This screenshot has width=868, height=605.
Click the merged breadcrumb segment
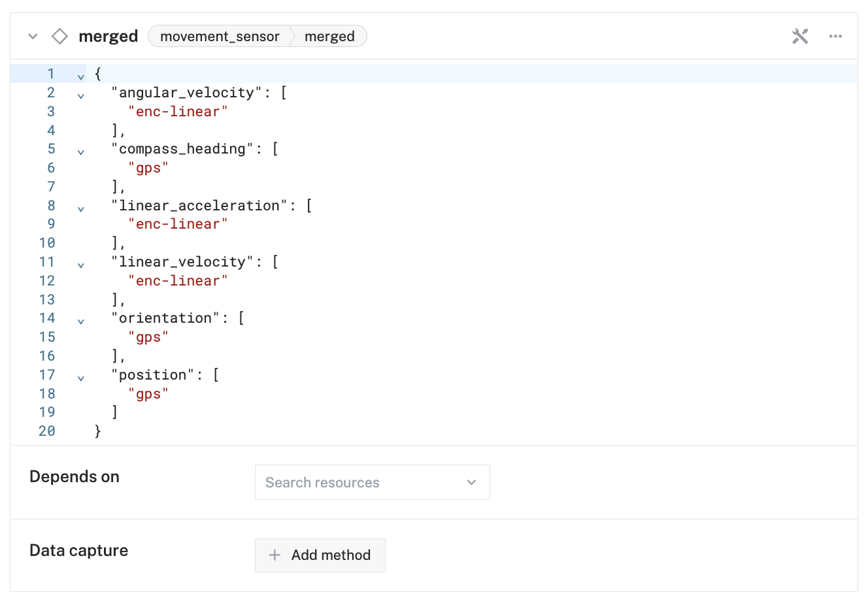329,36
